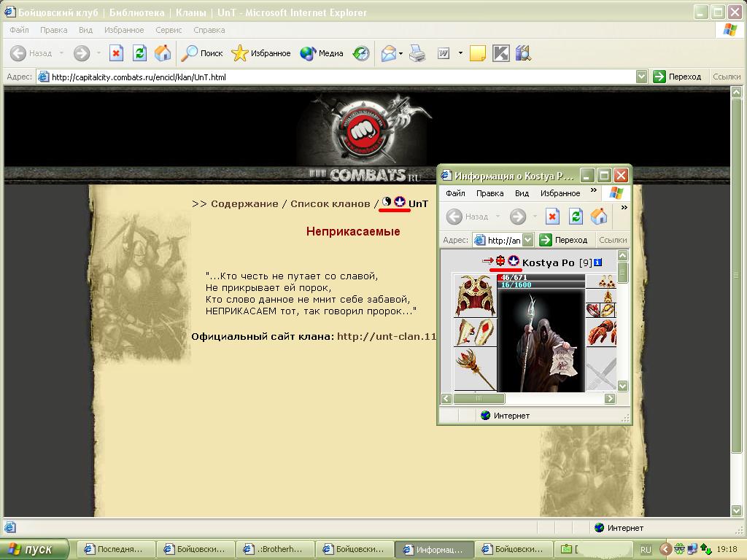
Task: Click the rightmost binoculars-style toolbar icon
Action: [524, 53]
